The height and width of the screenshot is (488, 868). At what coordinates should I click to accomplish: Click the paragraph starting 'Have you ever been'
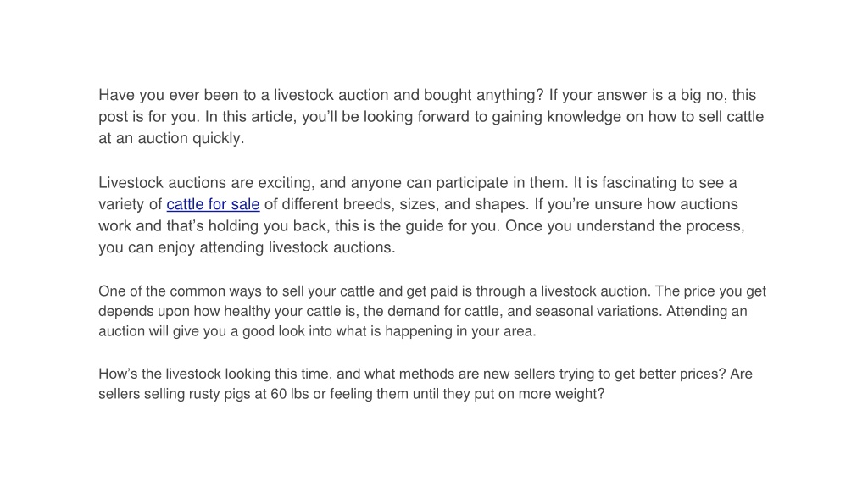431,116
